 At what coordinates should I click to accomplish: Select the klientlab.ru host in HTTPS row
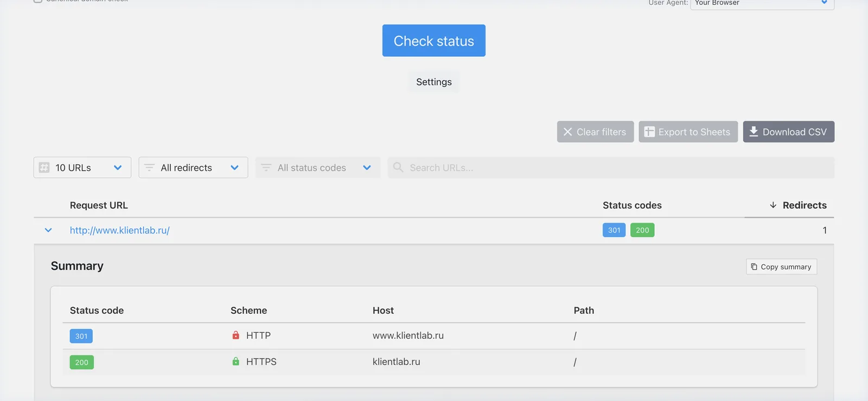click(397, 361)
